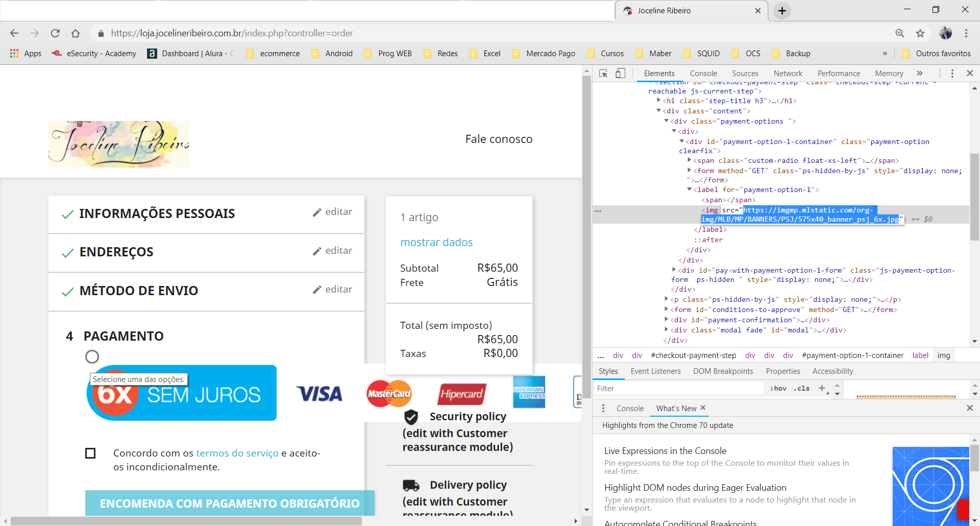Bookmark this page with the star icon
Image resolution: width=980 pixels, height=526 pixels.
click(x=920, y=33)
